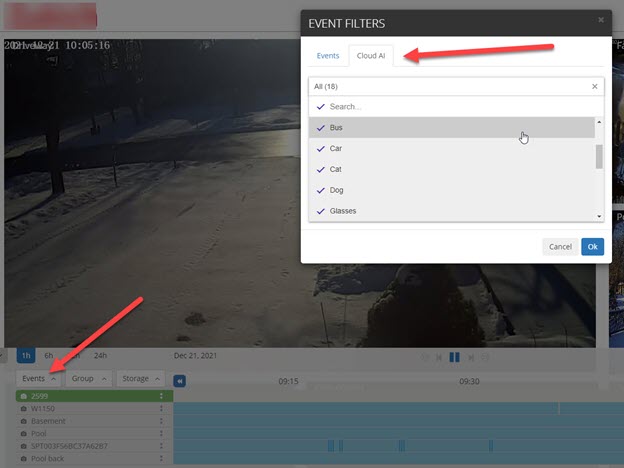Open the 2599 camera options menu dots

[x=161, y=396]
